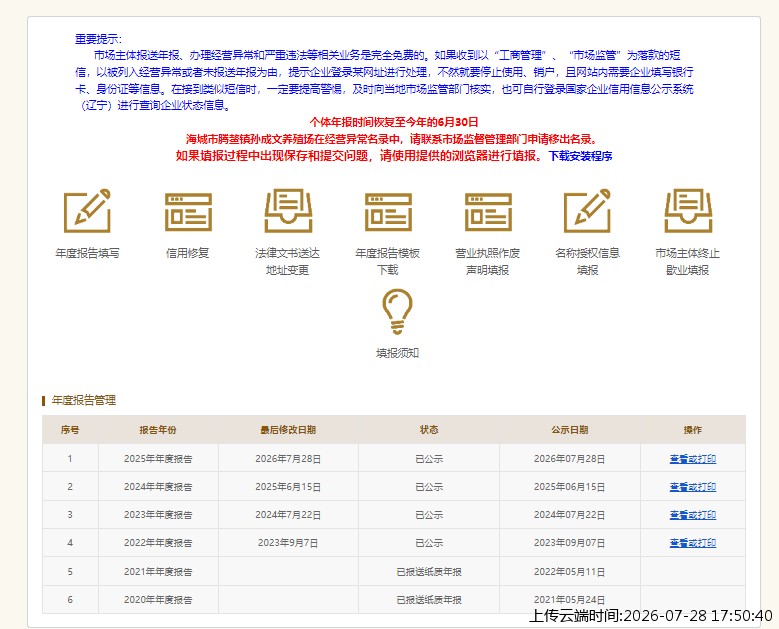Select the 2023年年度报告 cell
This screenshot has width=779, height=629.
(158, 515)
